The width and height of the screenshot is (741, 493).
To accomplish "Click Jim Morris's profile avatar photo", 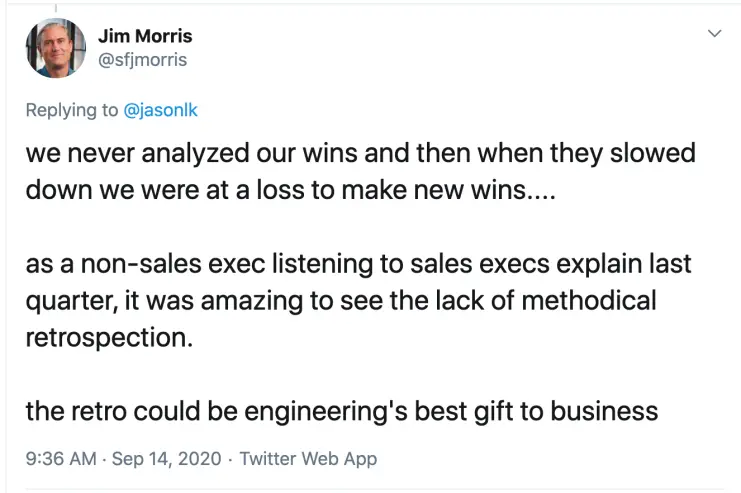I will coord(55,47).
